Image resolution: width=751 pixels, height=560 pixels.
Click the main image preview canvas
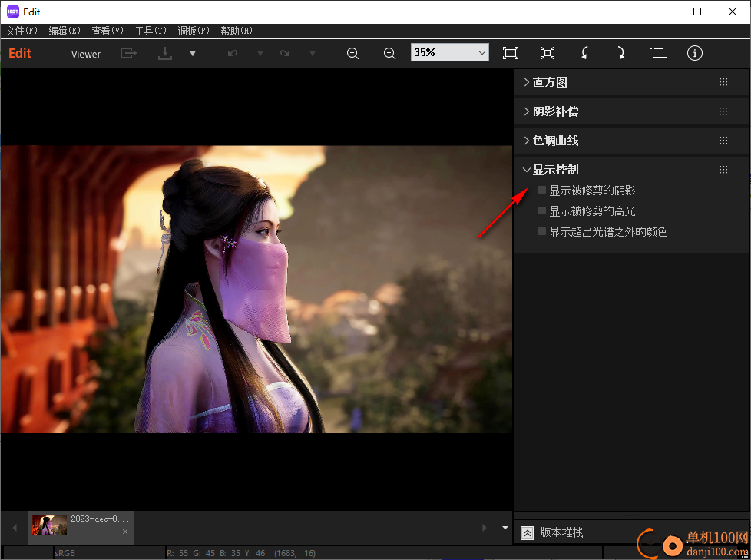[x=256, y=290]
